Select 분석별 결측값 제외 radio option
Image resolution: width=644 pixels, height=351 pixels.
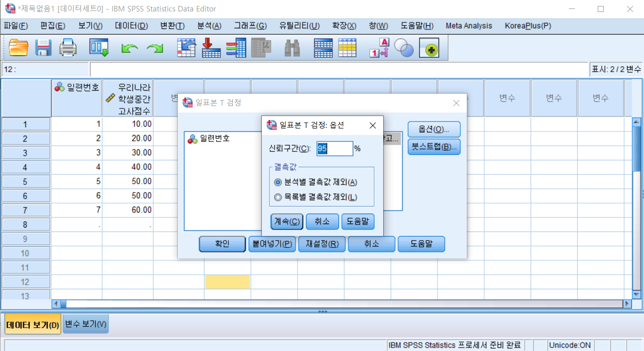pos(278,182)
